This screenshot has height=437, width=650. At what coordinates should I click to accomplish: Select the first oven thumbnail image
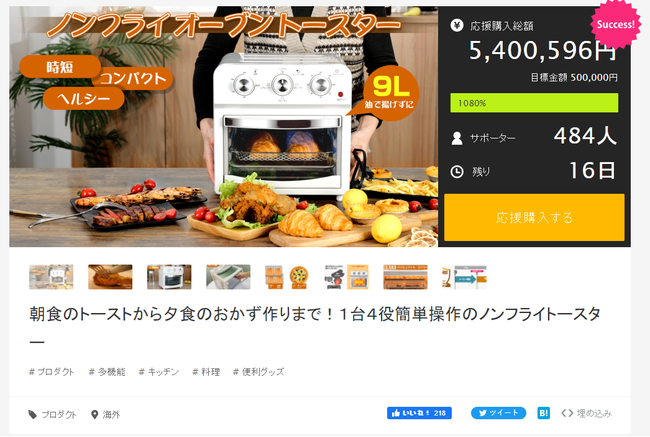click(x=51, y=277)
